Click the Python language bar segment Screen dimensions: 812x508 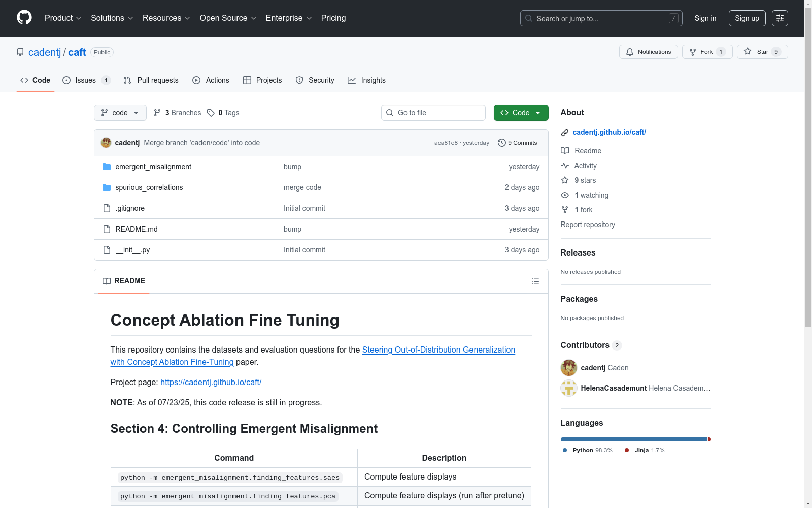pos(634,439)
